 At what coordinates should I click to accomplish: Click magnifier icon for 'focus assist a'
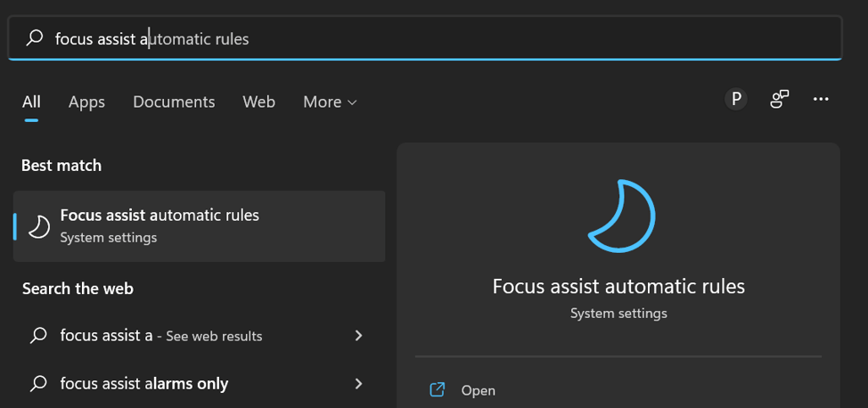click(38, 336)
